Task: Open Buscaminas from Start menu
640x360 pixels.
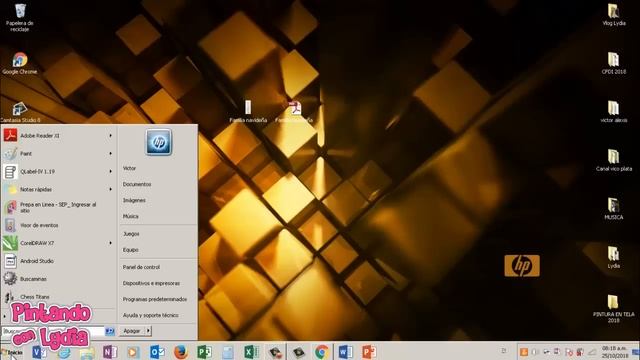Action: 59,279
